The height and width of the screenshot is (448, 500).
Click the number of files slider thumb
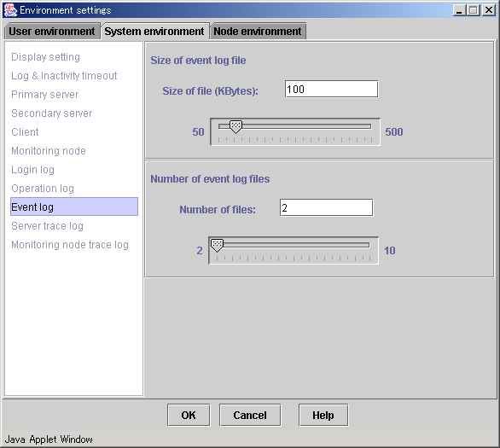pyautogui.click(x=217, y=246)
